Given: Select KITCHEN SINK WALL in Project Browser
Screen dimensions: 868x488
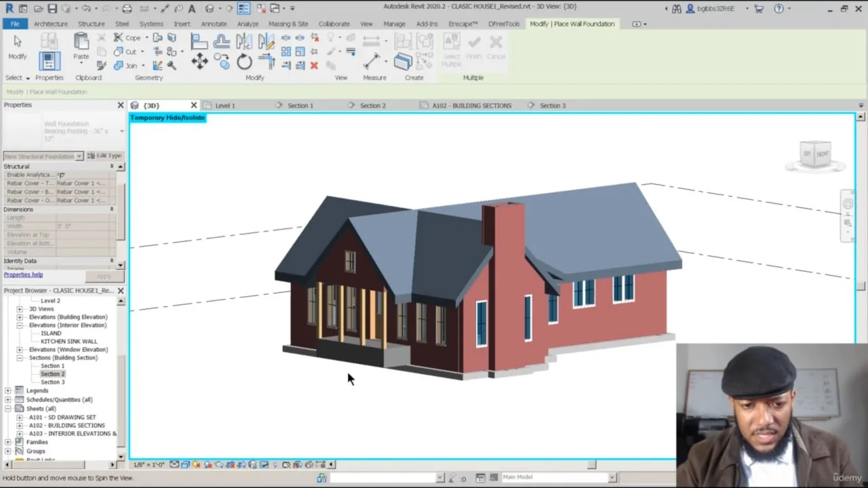Looking at the screenshot, I should click(x=69, y=342).
